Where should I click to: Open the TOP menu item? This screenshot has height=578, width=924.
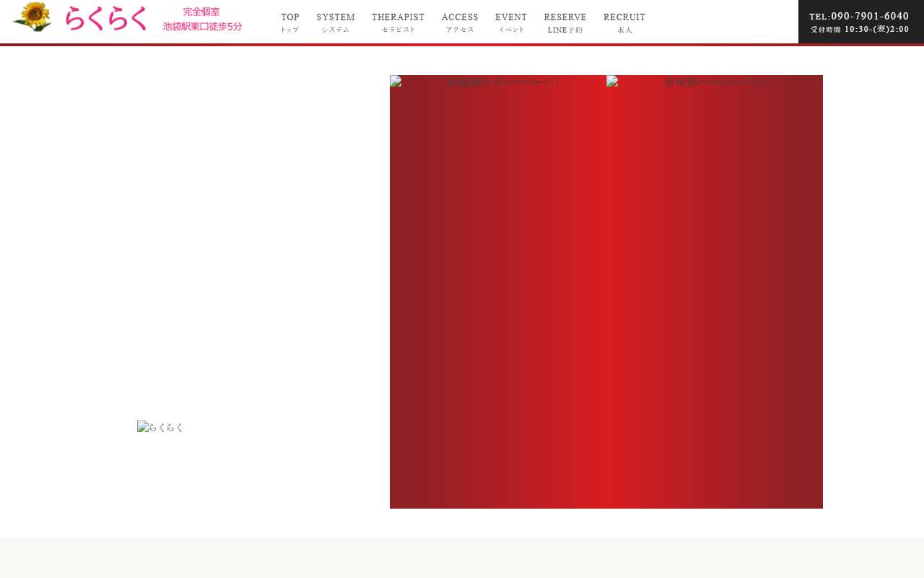coord(289,22)
